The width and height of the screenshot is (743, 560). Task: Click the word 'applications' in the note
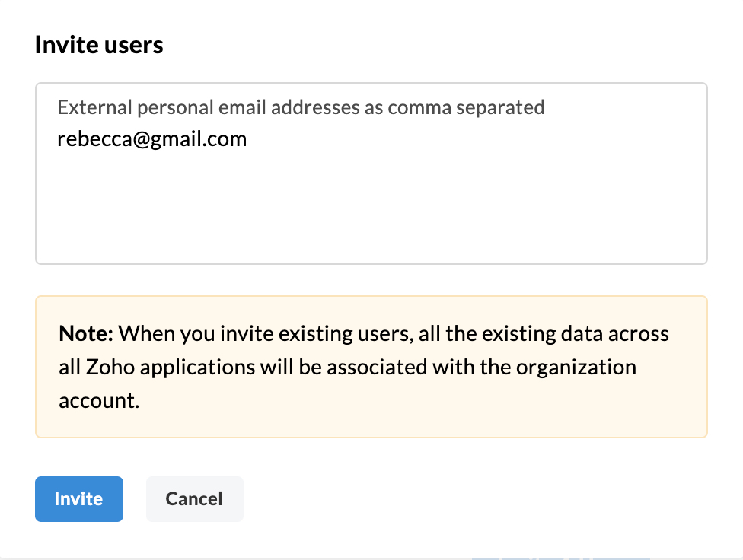(x=198, y=367)
